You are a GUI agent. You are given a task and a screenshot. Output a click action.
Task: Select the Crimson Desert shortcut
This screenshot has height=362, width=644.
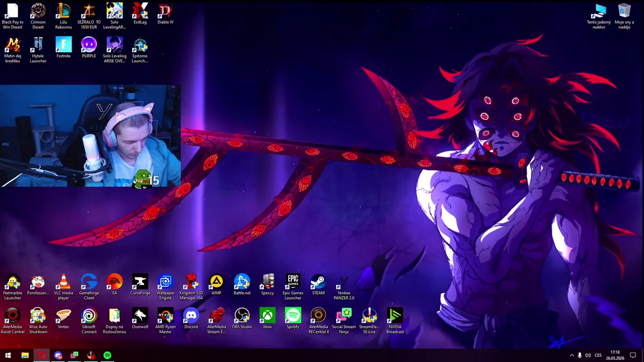tap(38, 16)
